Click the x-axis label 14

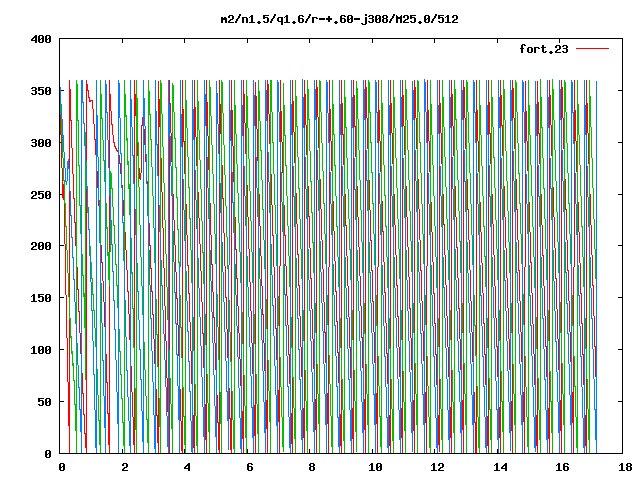click(x=500, y=467)
